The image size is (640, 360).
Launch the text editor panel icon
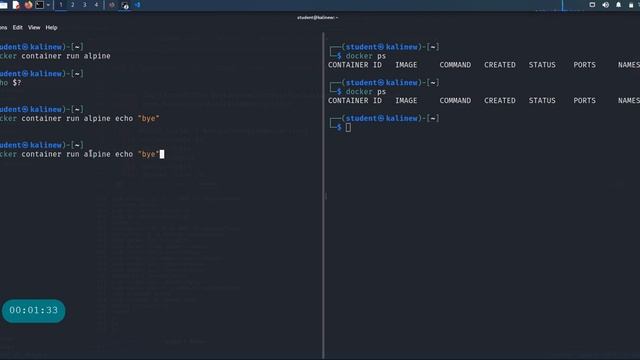coord(16,5)
